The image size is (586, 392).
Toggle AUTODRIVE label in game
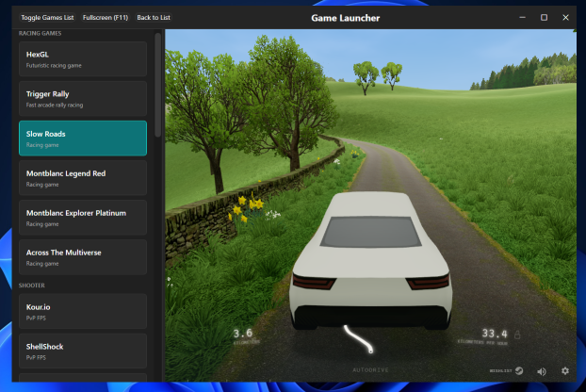[x=370, y=370]
